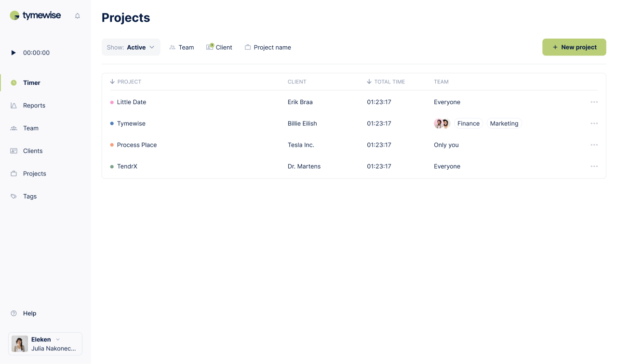The width and height of the screenshot is (617, 364).
Task: Open the Show: Active dropdown
Action: click(x=131, y=47)
